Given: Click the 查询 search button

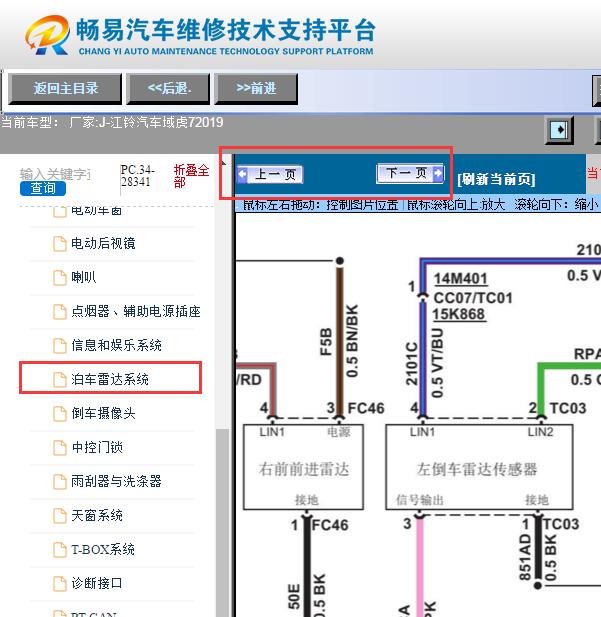Looking at the screenshot, I should click(43, 188).
